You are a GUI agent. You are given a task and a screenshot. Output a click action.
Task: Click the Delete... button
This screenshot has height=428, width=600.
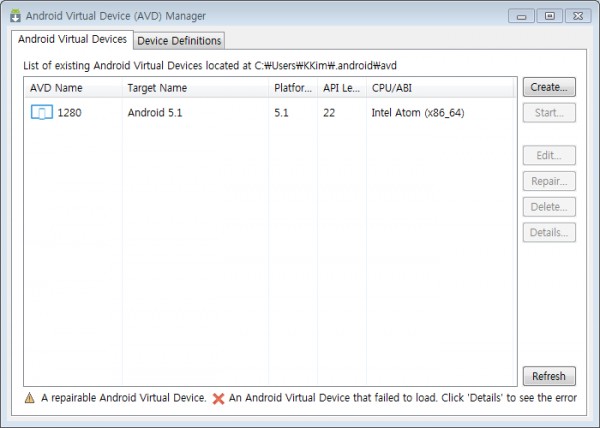point(549,207)
